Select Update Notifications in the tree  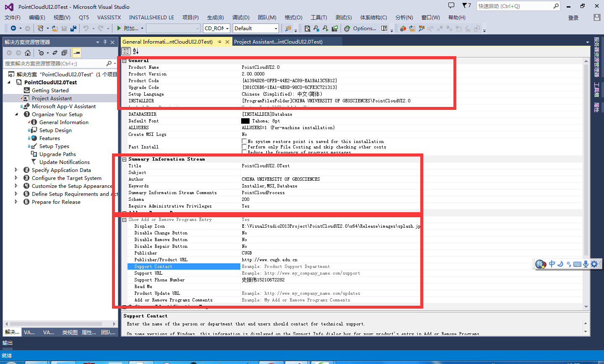(65, 162)
